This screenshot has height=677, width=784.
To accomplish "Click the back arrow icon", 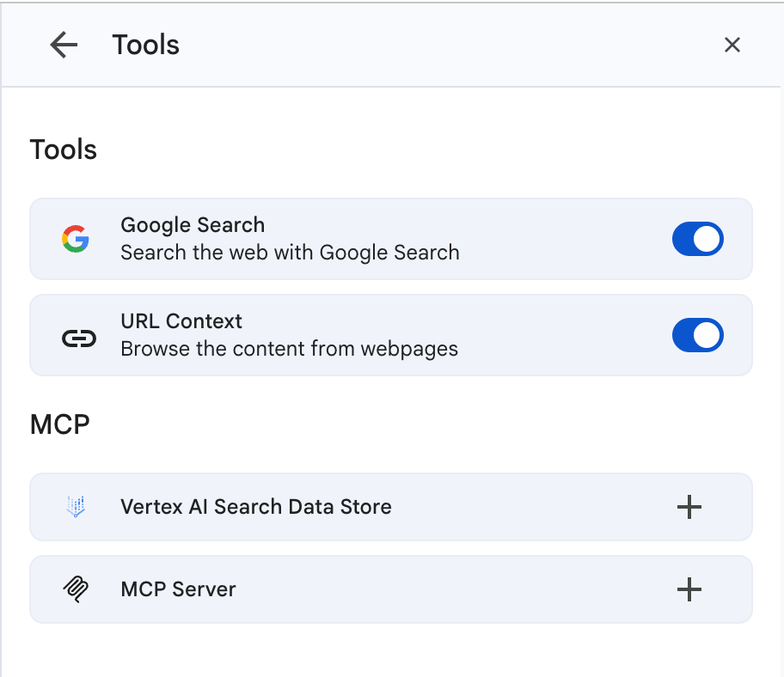I will tap(64, 45).
